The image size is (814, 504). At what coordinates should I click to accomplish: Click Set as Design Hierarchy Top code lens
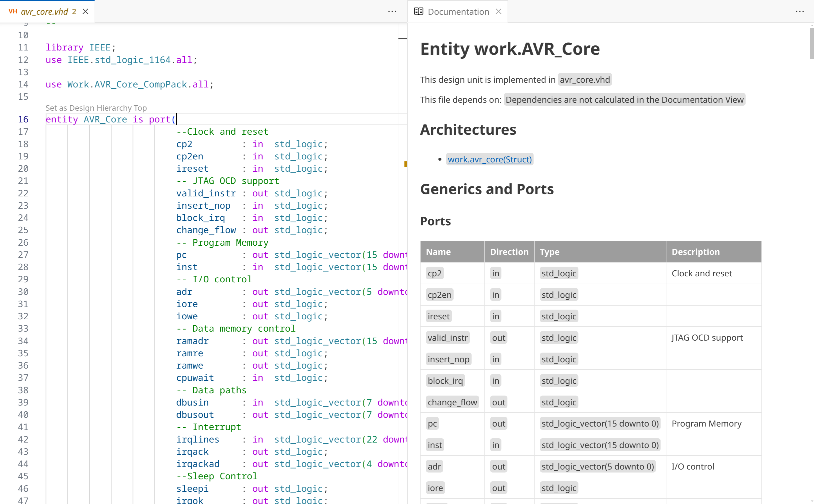(96, 108)
